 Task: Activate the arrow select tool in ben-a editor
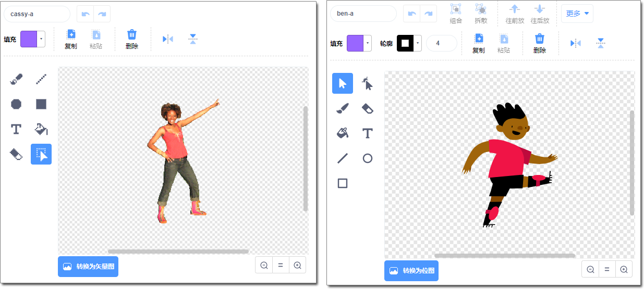tap(343, 83)
